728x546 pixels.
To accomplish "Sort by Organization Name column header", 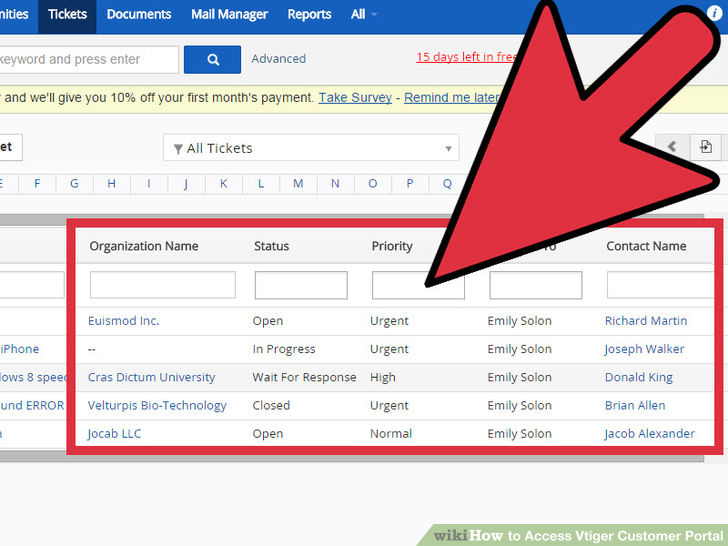I will tap(144, 246).
